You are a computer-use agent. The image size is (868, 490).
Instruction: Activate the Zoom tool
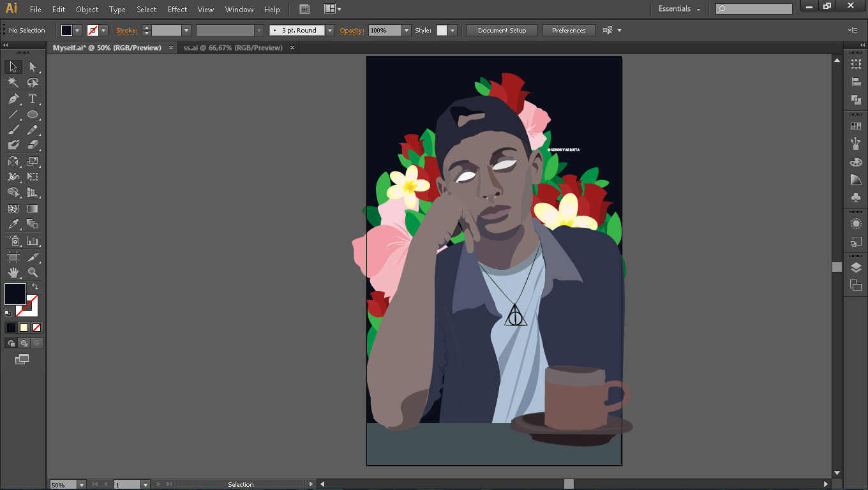33,272
